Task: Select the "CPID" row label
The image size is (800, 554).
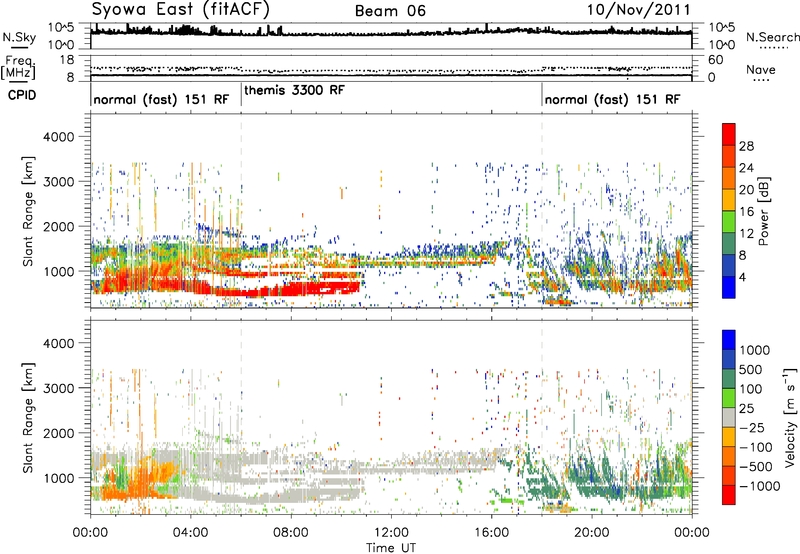Action: pyautogui.click(x=22, y=95)
